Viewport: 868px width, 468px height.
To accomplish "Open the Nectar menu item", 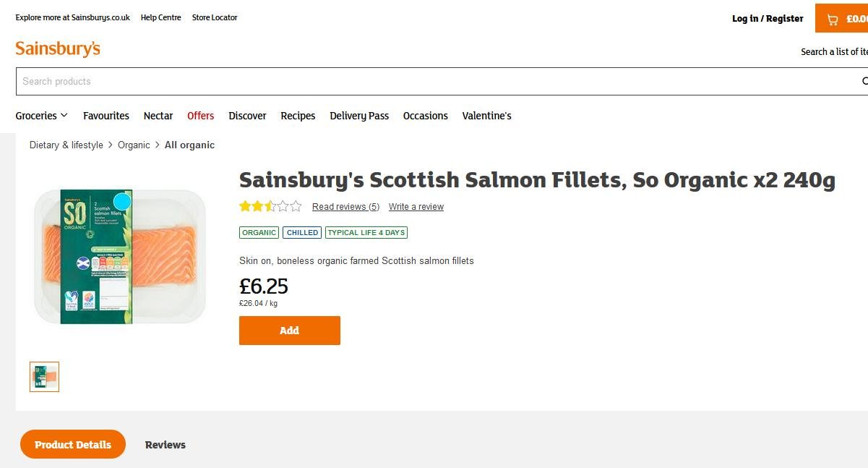I will point(158,116).
